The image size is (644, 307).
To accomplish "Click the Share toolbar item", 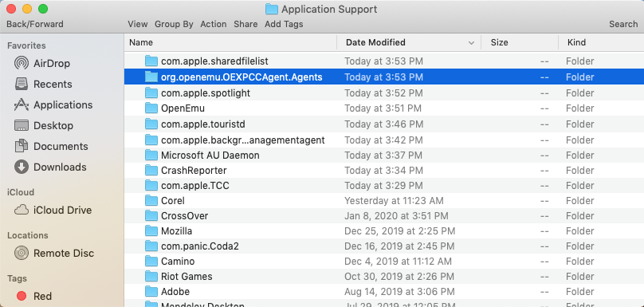I will click(245, 24).
